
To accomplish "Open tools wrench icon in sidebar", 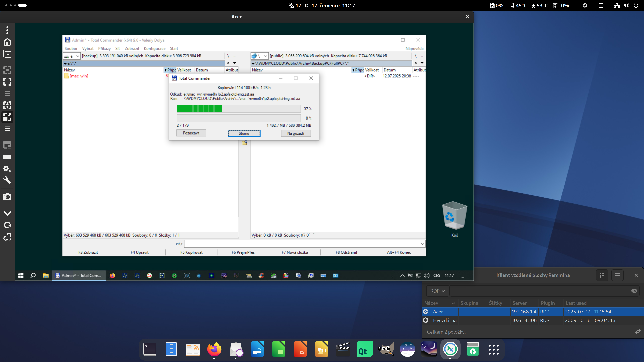I will click(x=7, y=180).
